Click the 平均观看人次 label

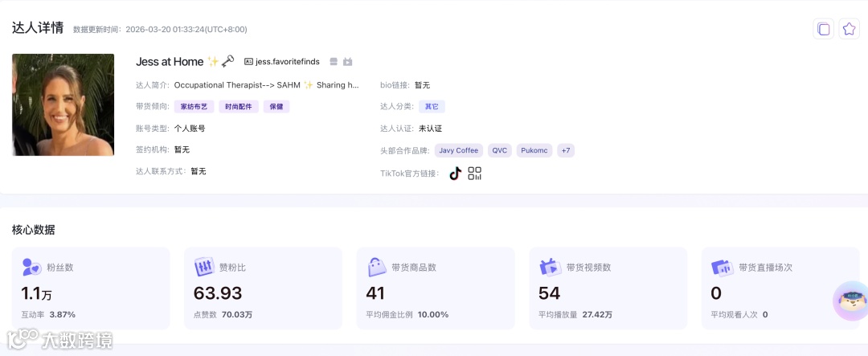tap(734, 314)
